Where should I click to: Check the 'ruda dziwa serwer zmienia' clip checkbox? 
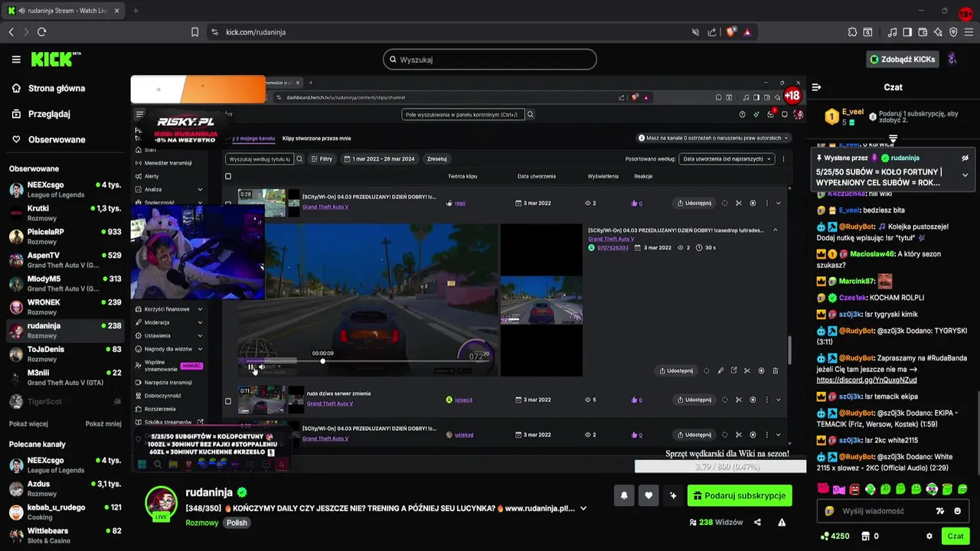[x=228, y=400]
